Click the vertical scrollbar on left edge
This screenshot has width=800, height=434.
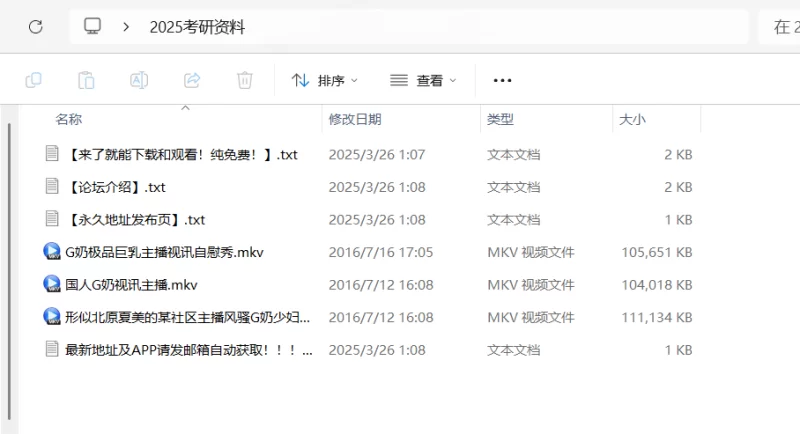[9, 270]
